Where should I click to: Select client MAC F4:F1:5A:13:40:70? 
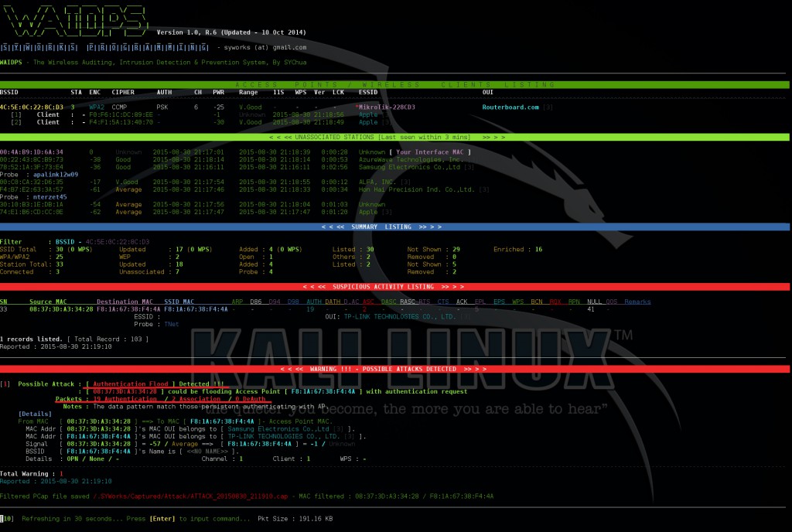pyautogui.click(x=121, y=122)
